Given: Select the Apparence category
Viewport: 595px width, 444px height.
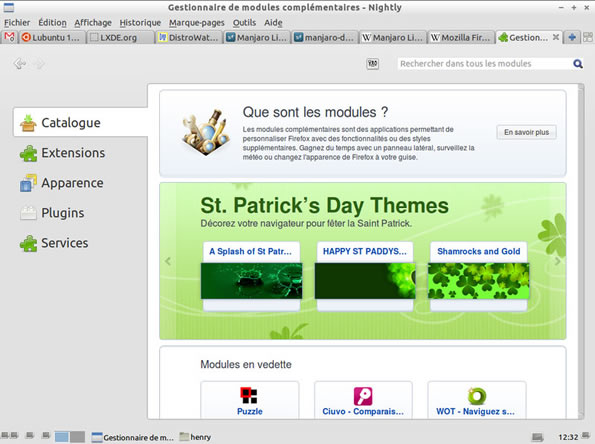Looking at the screenshot, I should click(x=80, y=183).
